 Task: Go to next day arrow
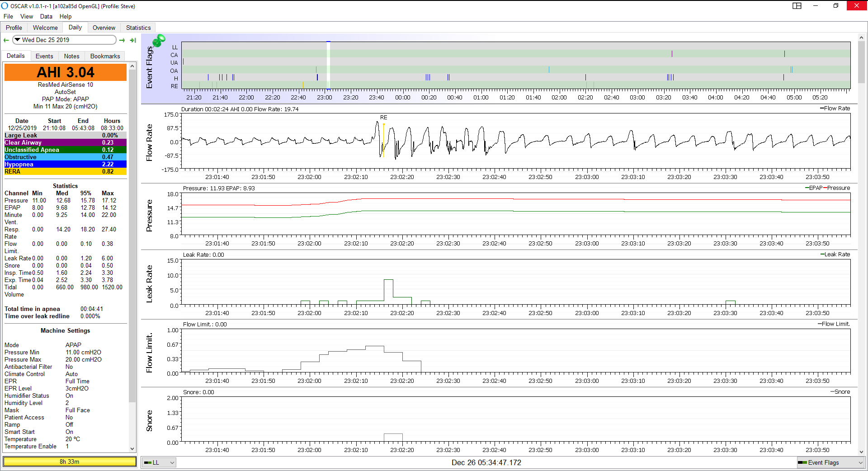coord(122,40)
